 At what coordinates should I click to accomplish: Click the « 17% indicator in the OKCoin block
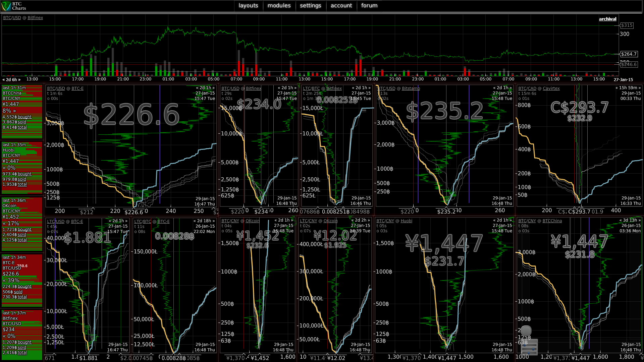click(11, 223)
